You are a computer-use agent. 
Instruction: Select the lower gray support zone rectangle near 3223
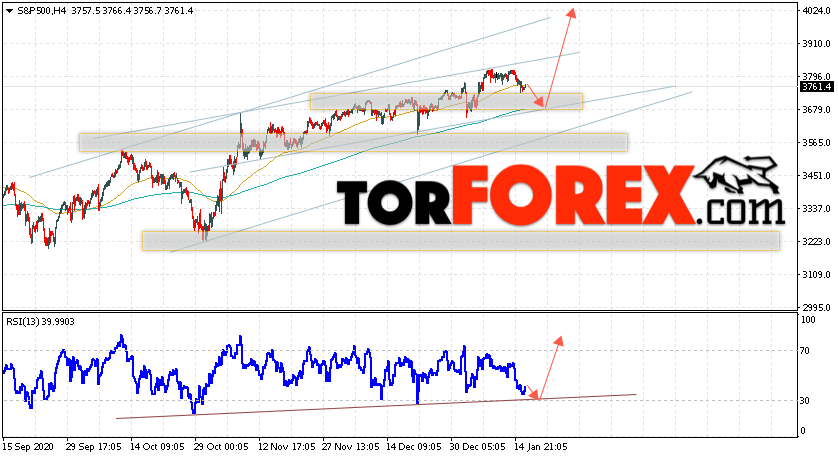click(461, 241)
